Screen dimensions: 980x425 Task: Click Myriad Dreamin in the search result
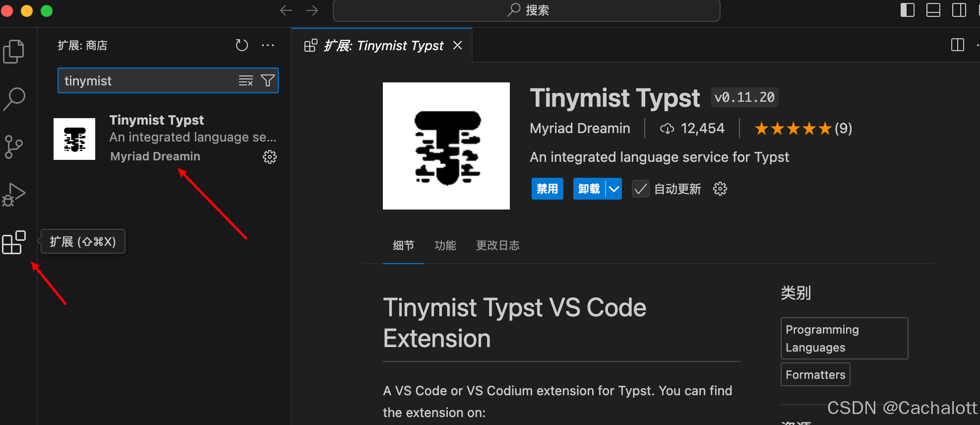pos(155,156)
